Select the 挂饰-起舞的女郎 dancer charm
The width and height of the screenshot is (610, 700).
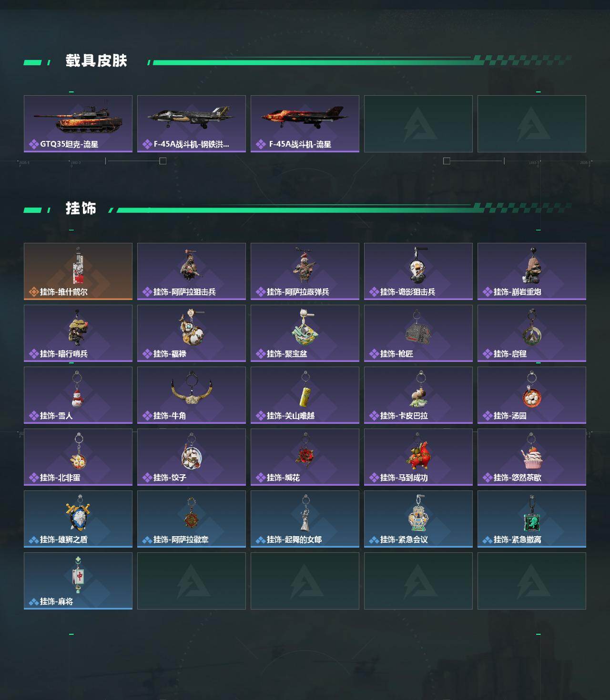(x=305, y=519)
